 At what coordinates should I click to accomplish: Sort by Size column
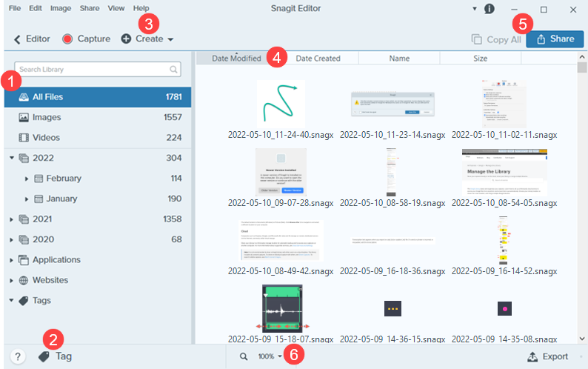[x=480, y=59]
